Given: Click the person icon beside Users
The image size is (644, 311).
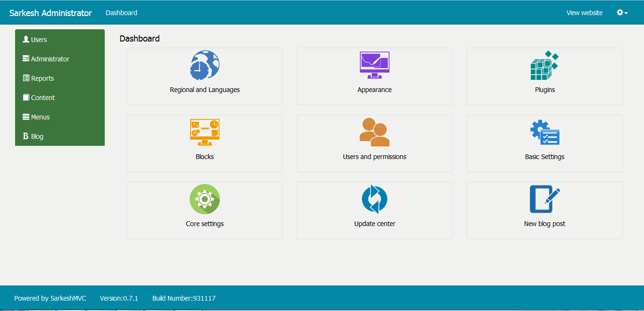Looking at the screenshot, I should pyautogui.click(x=26, y=39).
